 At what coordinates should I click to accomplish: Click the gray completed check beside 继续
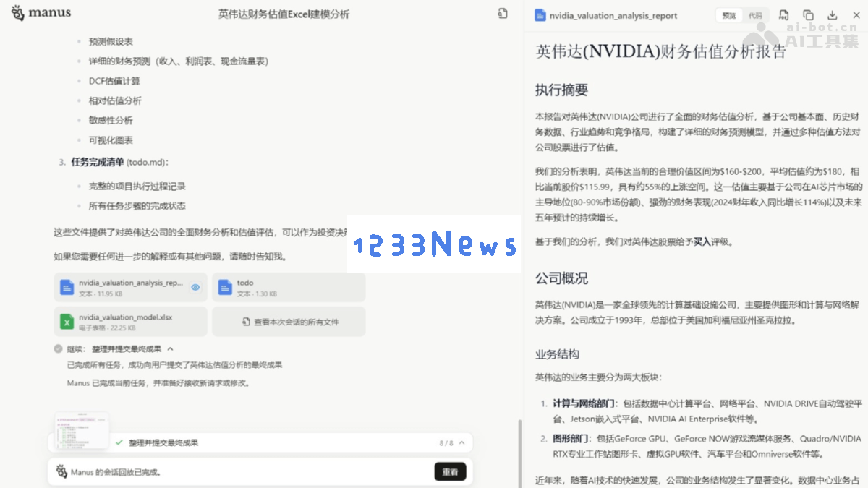click(x=59, y=348)
